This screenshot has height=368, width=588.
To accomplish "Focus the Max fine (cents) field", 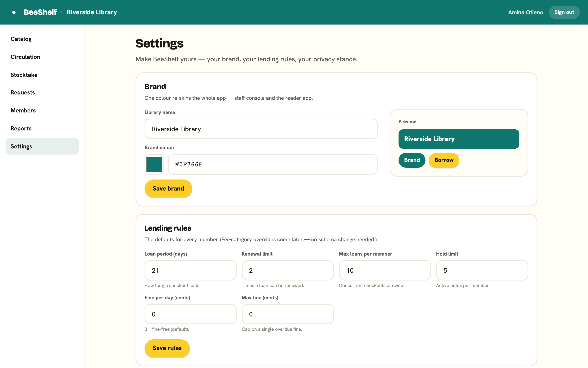I will point(288,314).
